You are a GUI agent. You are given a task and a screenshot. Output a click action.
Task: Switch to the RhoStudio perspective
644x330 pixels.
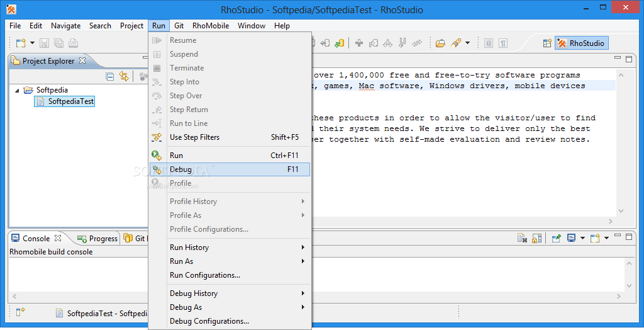pyautogui.click(x=582, y=43)
